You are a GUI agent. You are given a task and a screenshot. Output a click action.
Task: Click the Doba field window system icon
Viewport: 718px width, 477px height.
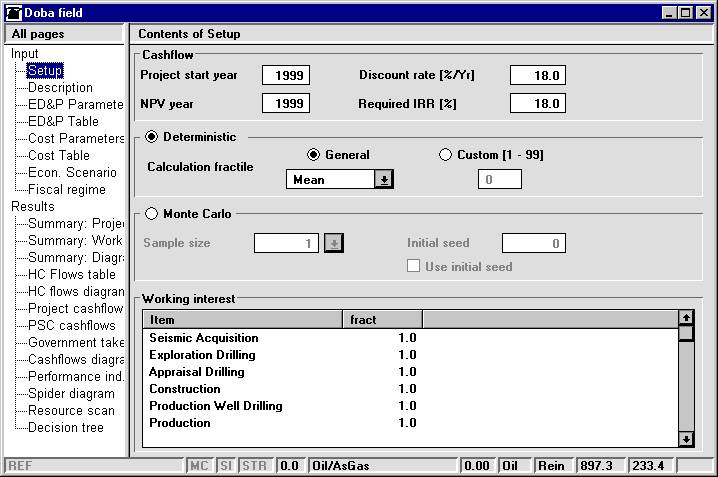14,13
